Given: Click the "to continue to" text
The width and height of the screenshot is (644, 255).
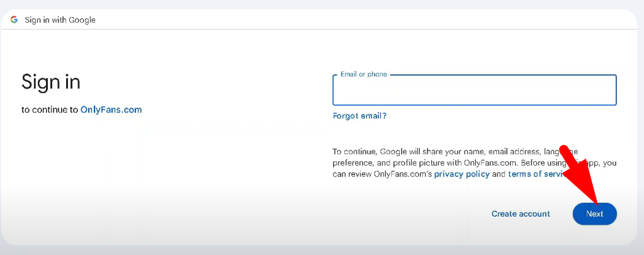Looking at the screenshot, I should click(50, 110).
